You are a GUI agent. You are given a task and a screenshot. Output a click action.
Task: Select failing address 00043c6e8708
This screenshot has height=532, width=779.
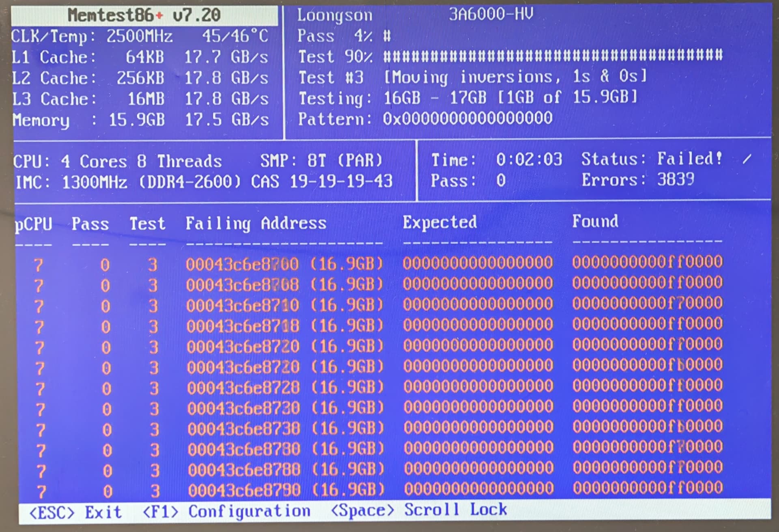[x=243, y=285]
